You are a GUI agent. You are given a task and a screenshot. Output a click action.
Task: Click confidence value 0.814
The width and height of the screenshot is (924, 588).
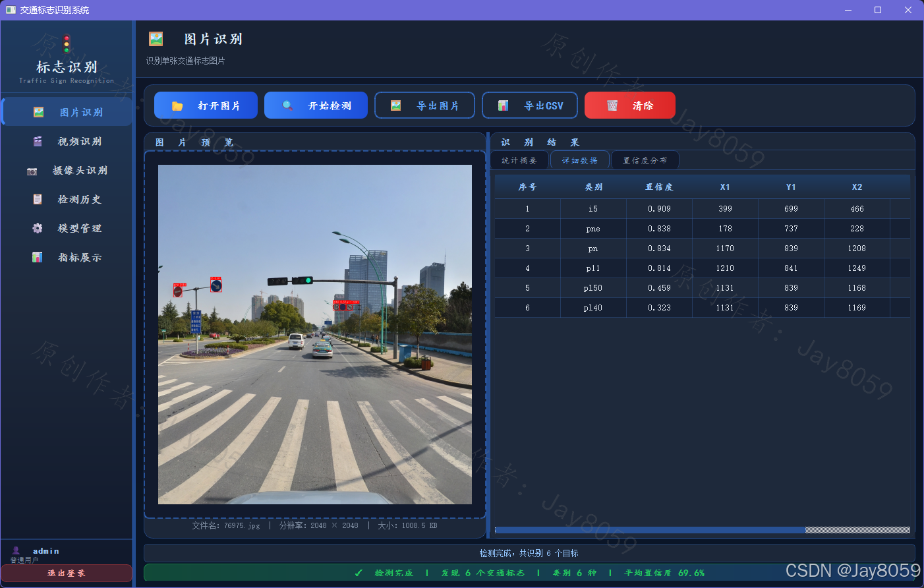[x=659, y=268]
